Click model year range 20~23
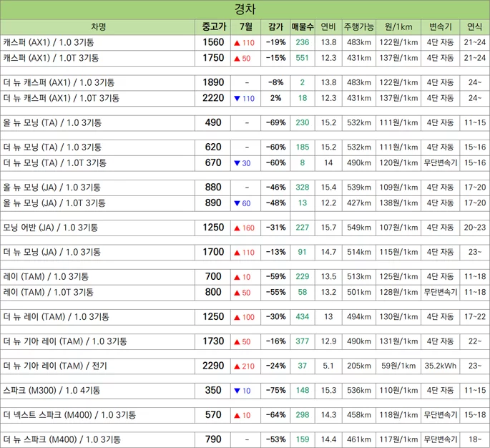 pos(475,228)
